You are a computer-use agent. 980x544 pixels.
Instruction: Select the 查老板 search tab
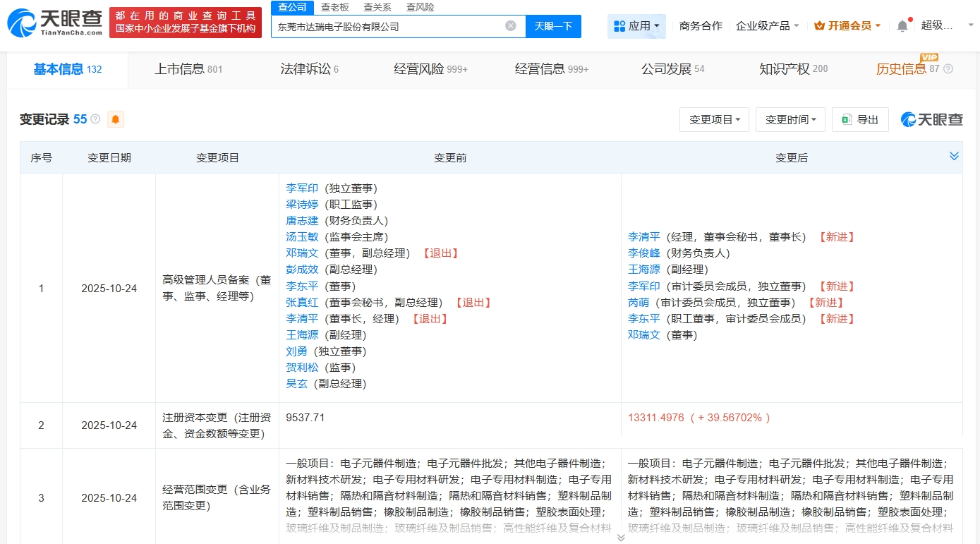[x=334, y=7]
